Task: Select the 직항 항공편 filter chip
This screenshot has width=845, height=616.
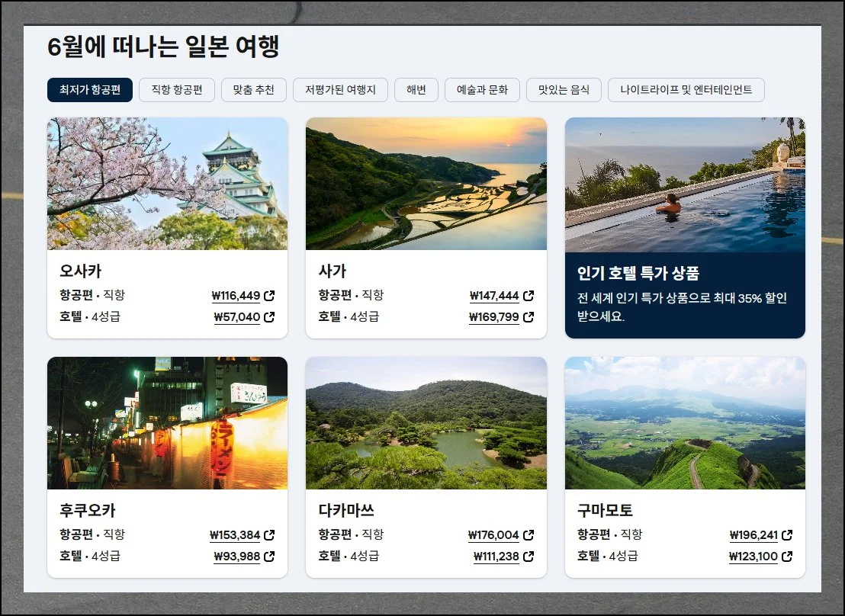Action: click(x=176, y=90)
